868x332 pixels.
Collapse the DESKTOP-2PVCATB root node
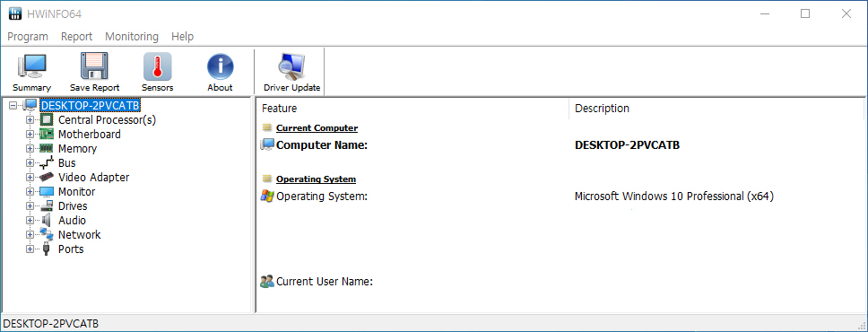click(13, 105)
